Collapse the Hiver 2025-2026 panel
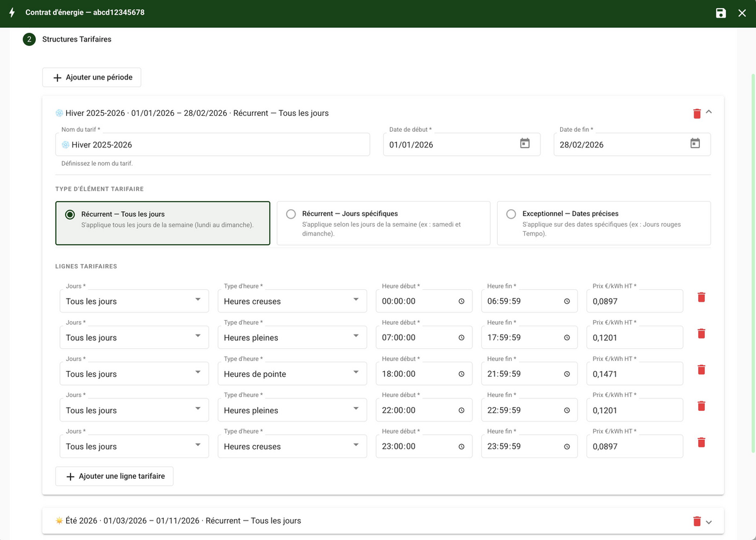Image resolution: width=756 pixels, height=540 pixels. (x=709, y=112)
